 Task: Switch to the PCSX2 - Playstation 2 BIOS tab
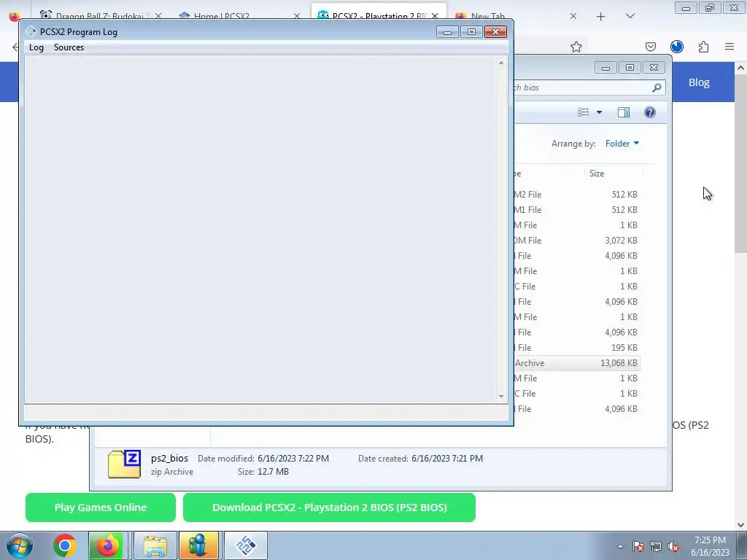[379, 12]
